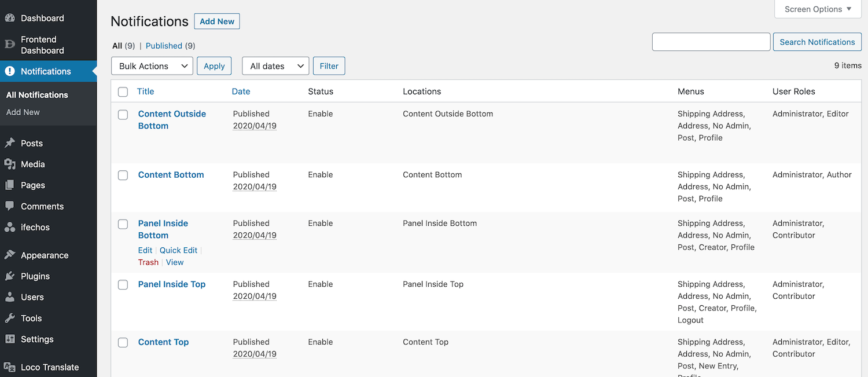Click the Posts pushpin icon
868x377 pixels.
(x=10, y=143)
